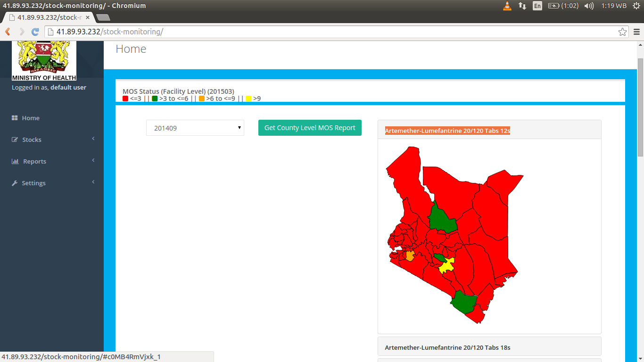Viewport: 644px width, 362px height.
Task: Open the 201409 period dropdown
Action: (x=195, y=128)
